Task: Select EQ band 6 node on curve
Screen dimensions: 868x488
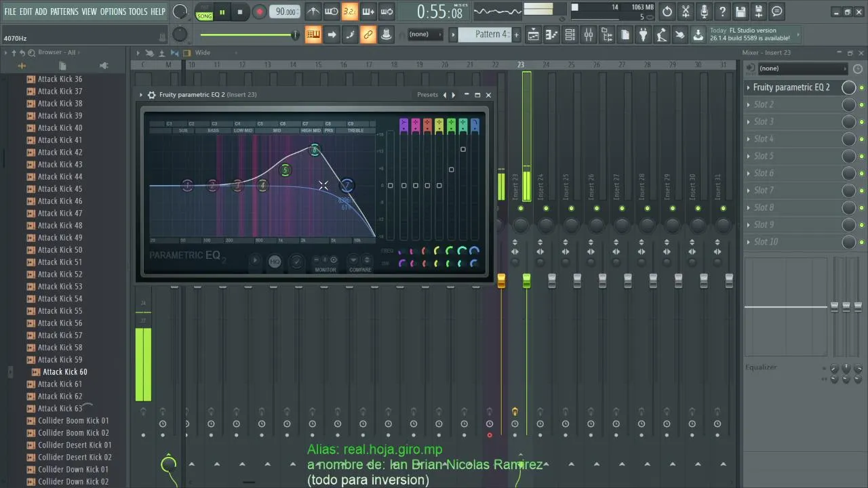Action: pyautogui.click(x=315, y=150)
